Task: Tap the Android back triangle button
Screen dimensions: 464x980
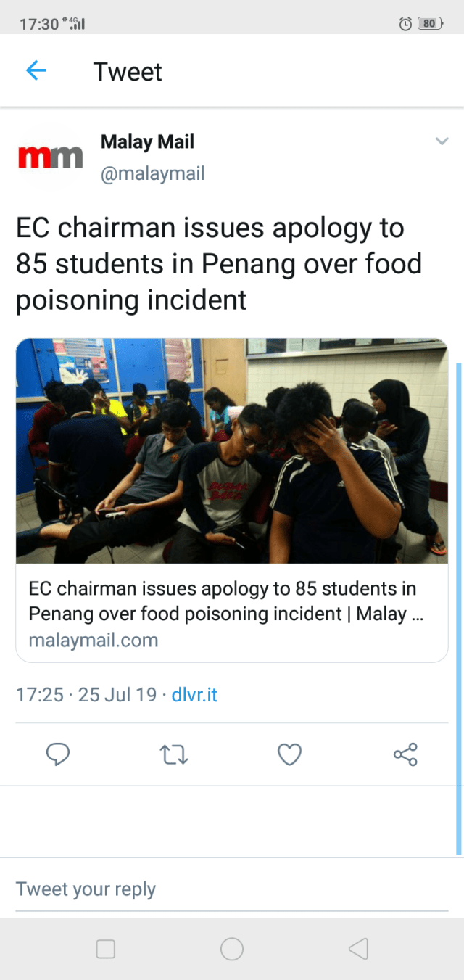Action: [x=358, y=949]
